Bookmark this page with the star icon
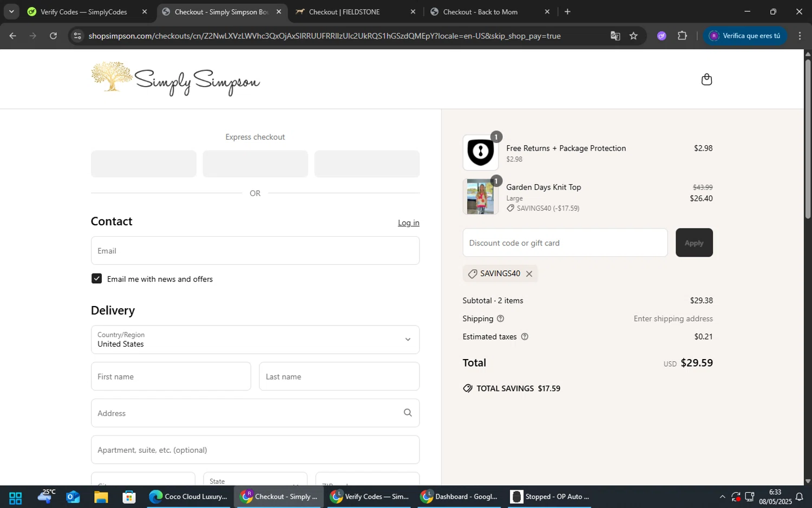812x508 pixels. click(x=633, y=36)
